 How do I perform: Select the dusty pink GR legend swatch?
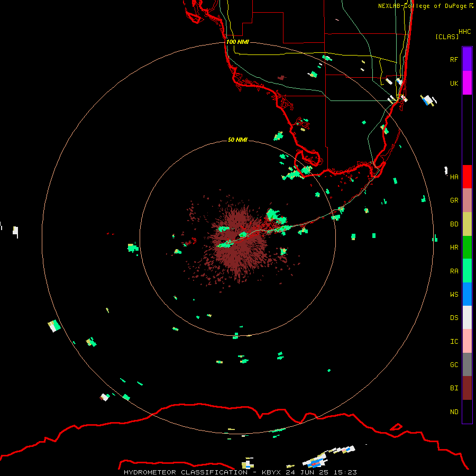(x=467, y=200)
